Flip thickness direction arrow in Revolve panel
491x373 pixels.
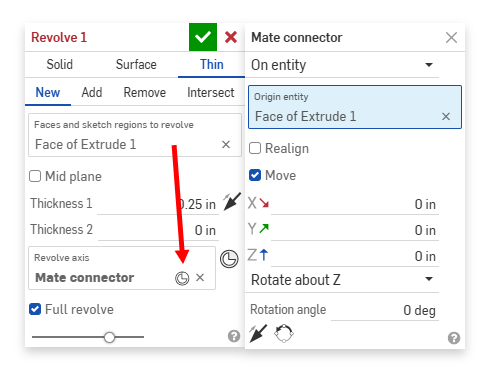pyautogui.click(x=232, y=201)
